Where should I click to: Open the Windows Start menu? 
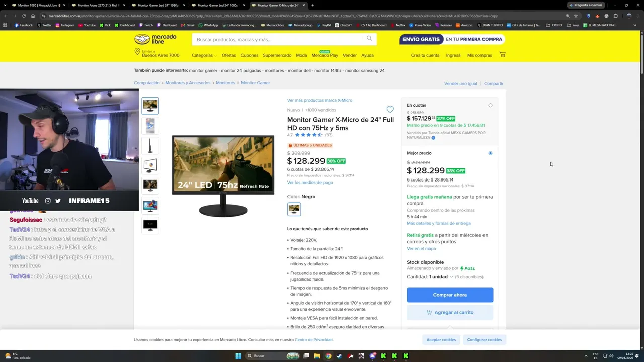(x=238, y=356)
